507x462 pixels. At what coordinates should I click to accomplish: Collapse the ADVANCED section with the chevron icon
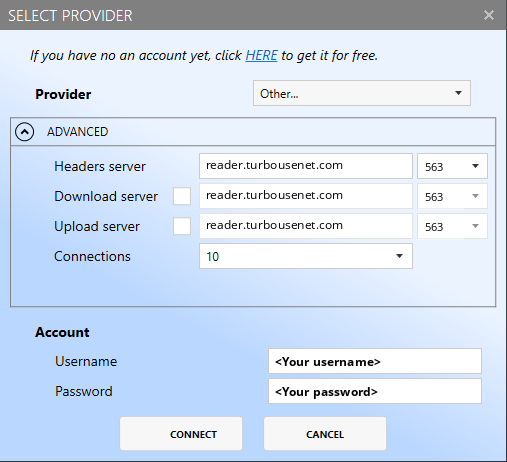click(x=24, y=132)
